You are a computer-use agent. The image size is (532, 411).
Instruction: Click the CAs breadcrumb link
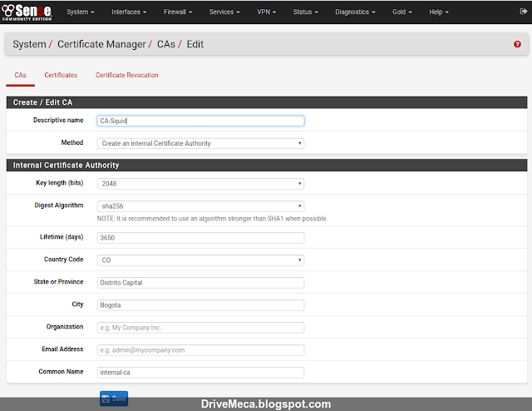click(x=166, y=44)
